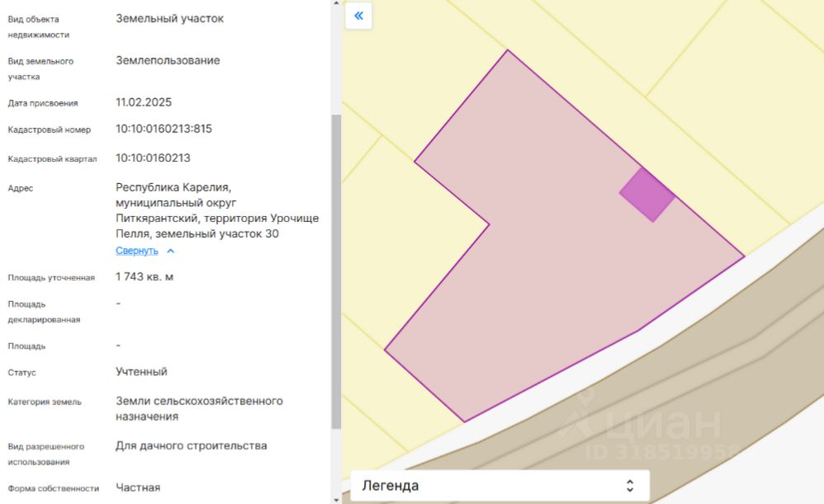Screen dimensions: 824x504
Task: Click the 'Площадь декларированная' label
Action: (x=44, y=312)
